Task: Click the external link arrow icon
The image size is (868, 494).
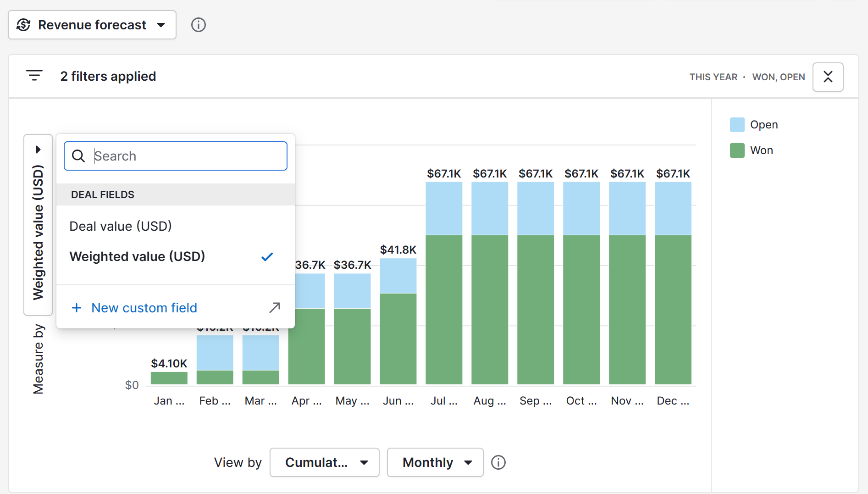Action: point(274,308)
